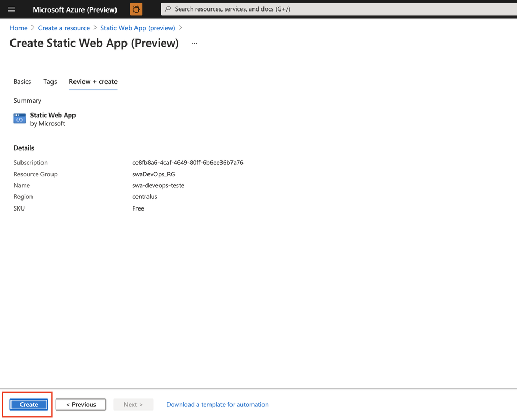
Task: Focus the Search resources search box
Action: (339, 9)
